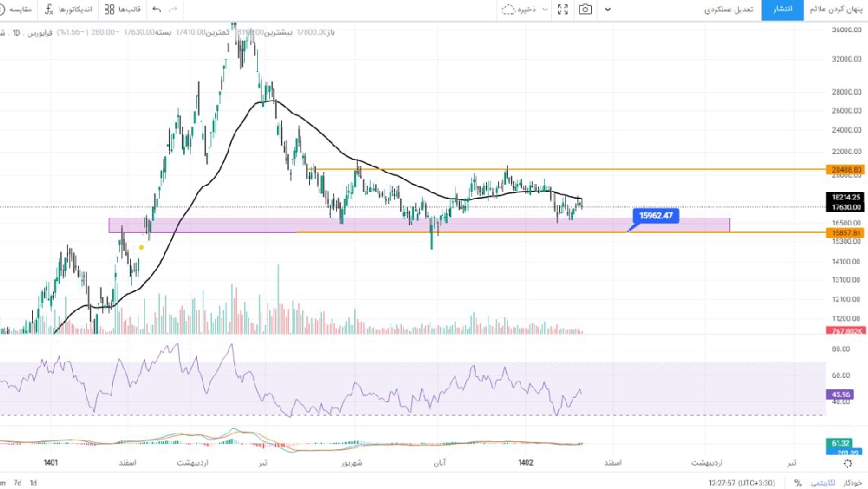Toggle logarithmic scale (لگاریتمی)
This screenshot has height=489, width=868.
click(x=823, y=483)
